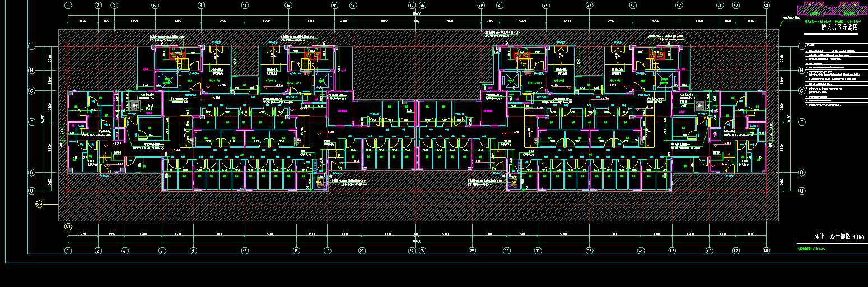Viewport: 868px width, 287px height.
Task: Select grid axis bubble number 33
Action: pyautogui.click(x=538, y=251)
